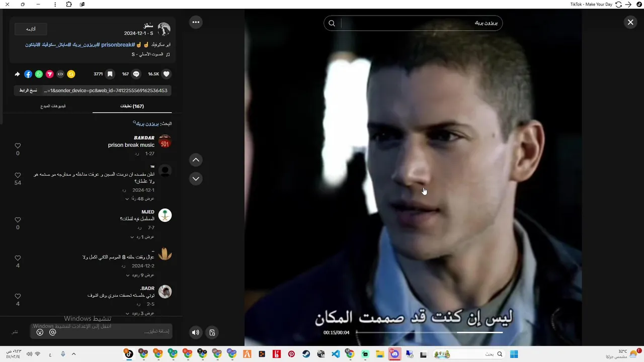Open the #prisonbreak hashtag
This screenshot has width=644, height=362.
118,45
